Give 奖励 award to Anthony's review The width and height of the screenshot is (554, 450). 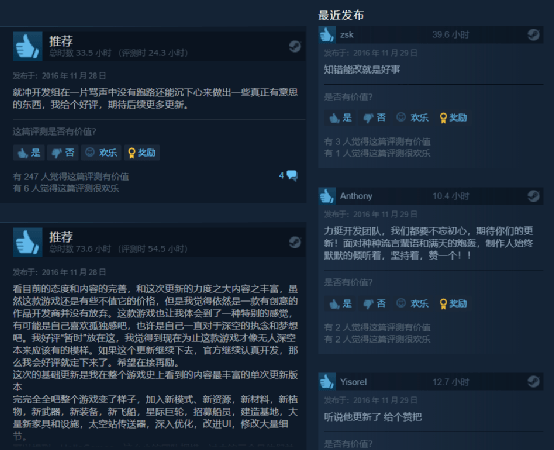pyautogui.click(x=453, y=304)
